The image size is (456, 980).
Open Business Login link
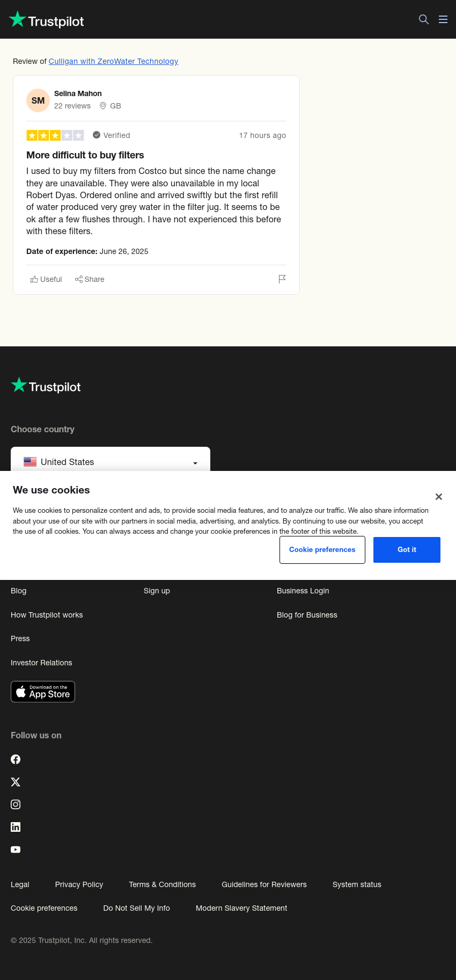[x=303, y=591]
